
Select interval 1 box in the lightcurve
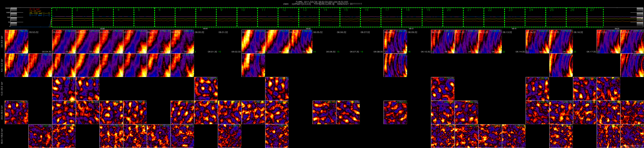point(62,17)
